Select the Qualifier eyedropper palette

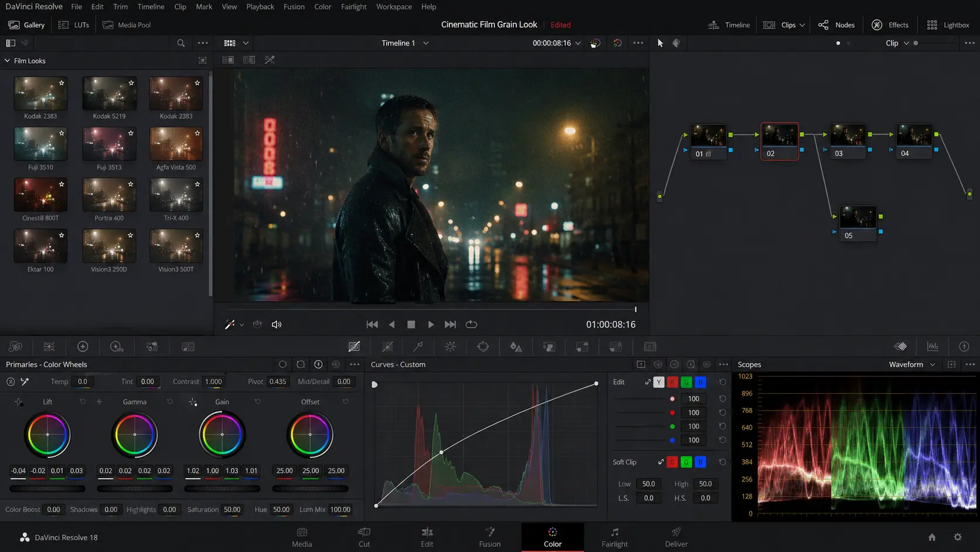point(418,347)
